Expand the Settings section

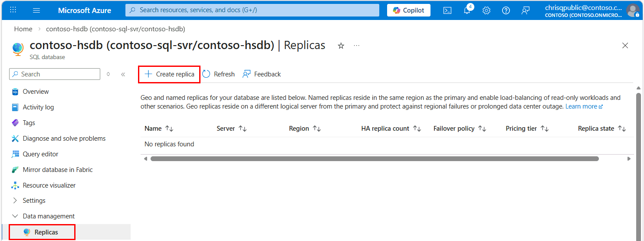[x=34, y=201]
